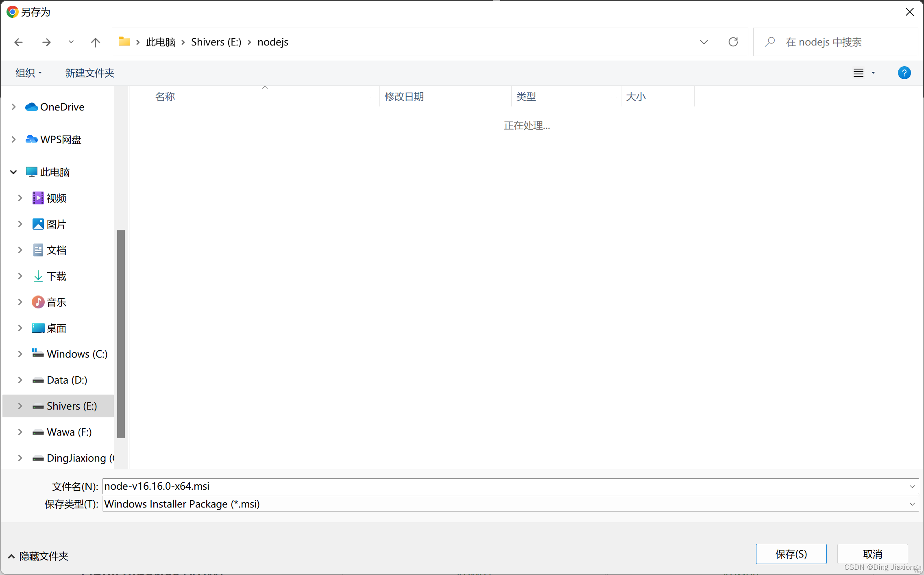Collapse folders with 隐藏文件夹

click(39, 556)
